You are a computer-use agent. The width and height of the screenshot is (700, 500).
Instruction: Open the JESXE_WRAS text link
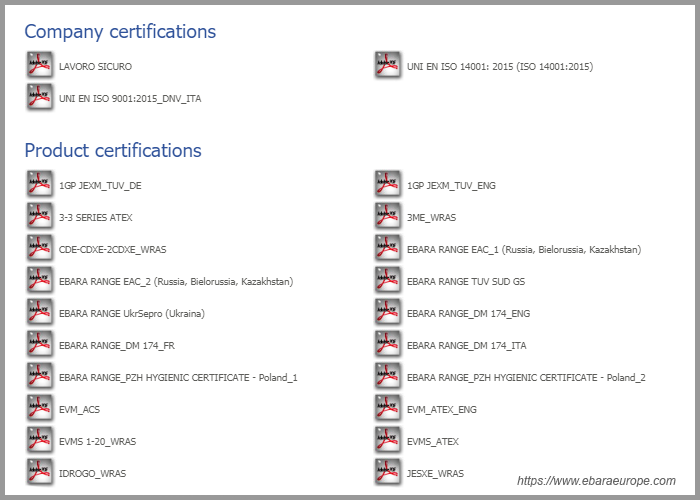point(435,474)
